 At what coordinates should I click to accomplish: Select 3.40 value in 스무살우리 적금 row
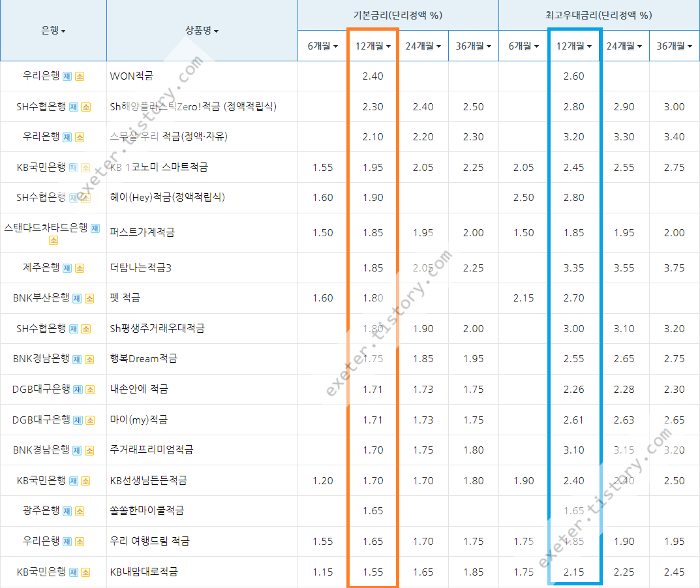pos(674,137)
